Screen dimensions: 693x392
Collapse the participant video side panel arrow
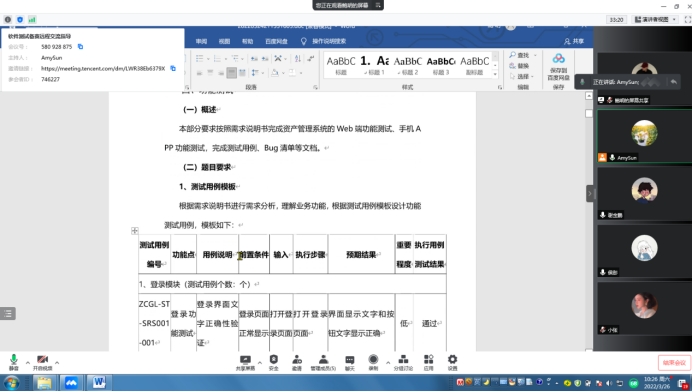pyautogui.click(x=590, y=194)
